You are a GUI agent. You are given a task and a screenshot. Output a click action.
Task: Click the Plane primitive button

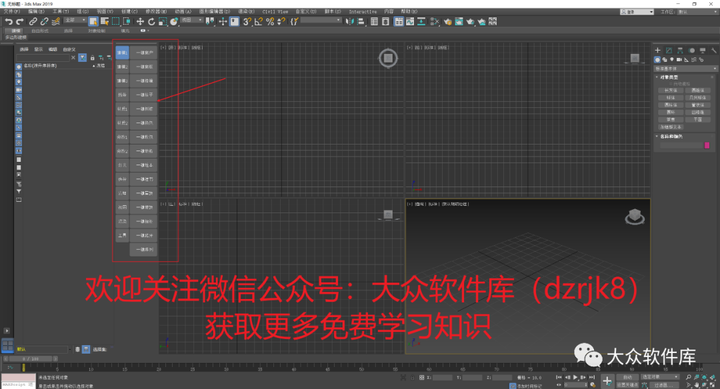698,119
